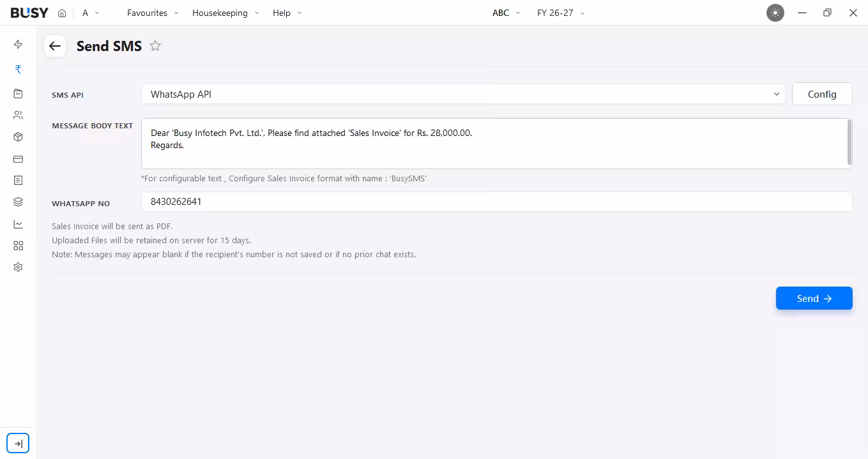This screenshot has width=868, height=459.
Task: Open the Favourites menu
Action: point(153,13)
